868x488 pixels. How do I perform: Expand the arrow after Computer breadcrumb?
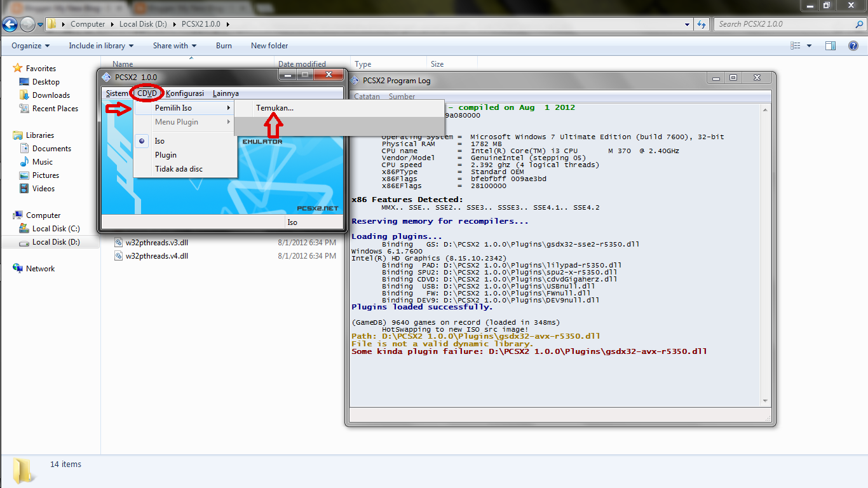tap(112, 24)
